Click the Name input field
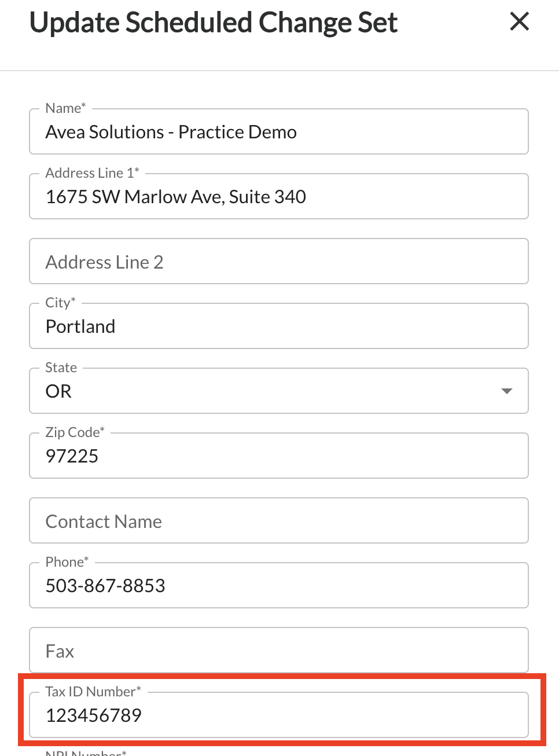This screenshot has width=559, height=756. 279,131
